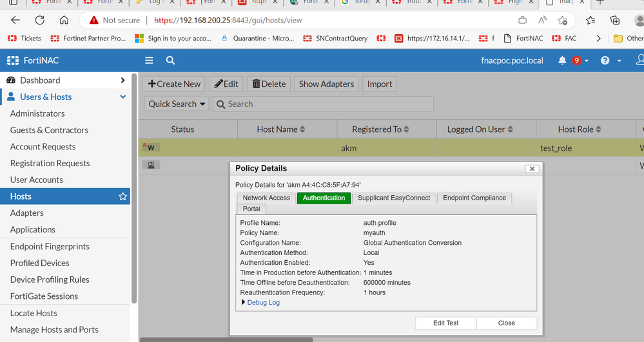This screenshot has width=644, height=342.
Task: Click the status icon in akm row
Action: pos(151,147)
